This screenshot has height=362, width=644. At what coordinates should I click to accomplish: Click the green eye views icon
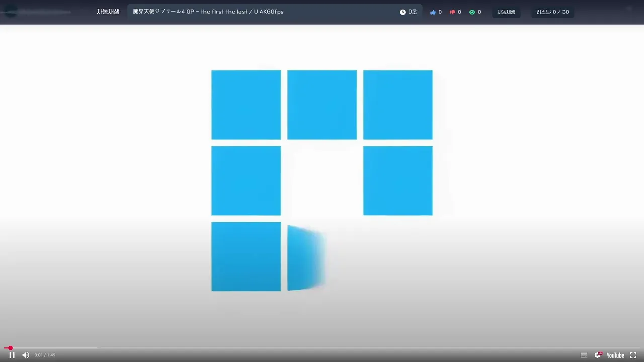coord(472,12)
